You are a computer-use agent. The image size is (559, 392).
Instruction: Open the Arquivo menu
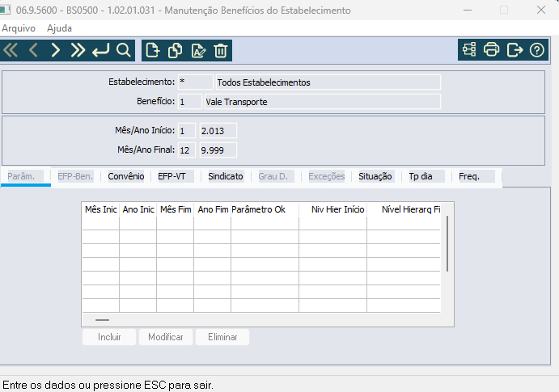click(x=19, y=28)
